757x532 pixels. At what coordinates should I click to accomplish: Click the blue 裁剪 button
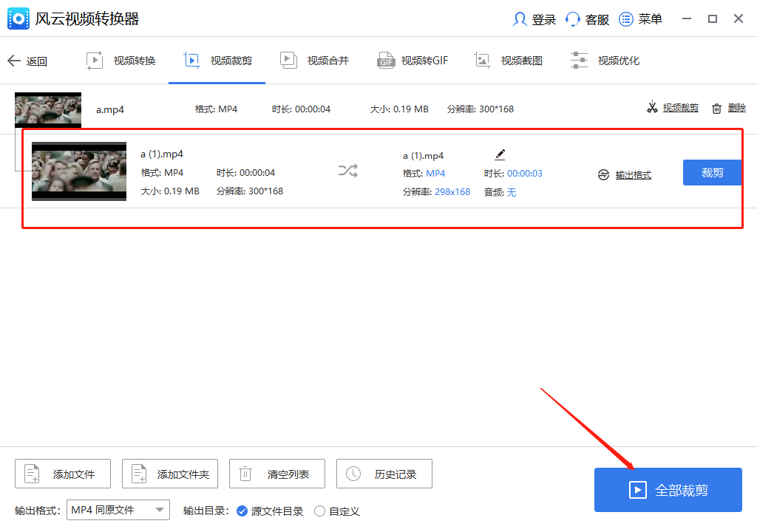point(712,172)
